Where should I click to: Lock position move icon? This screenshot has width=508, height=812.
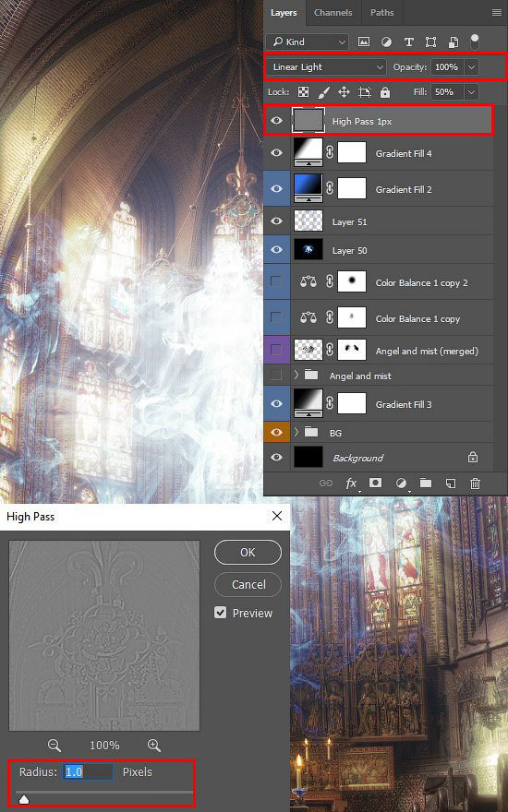coord(344,92)
